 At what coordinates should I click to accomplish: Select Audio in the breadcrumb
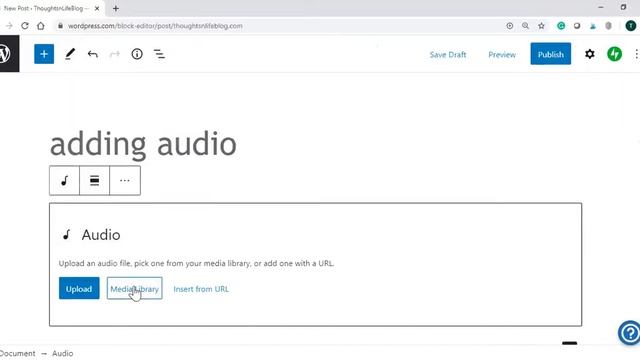62,353
